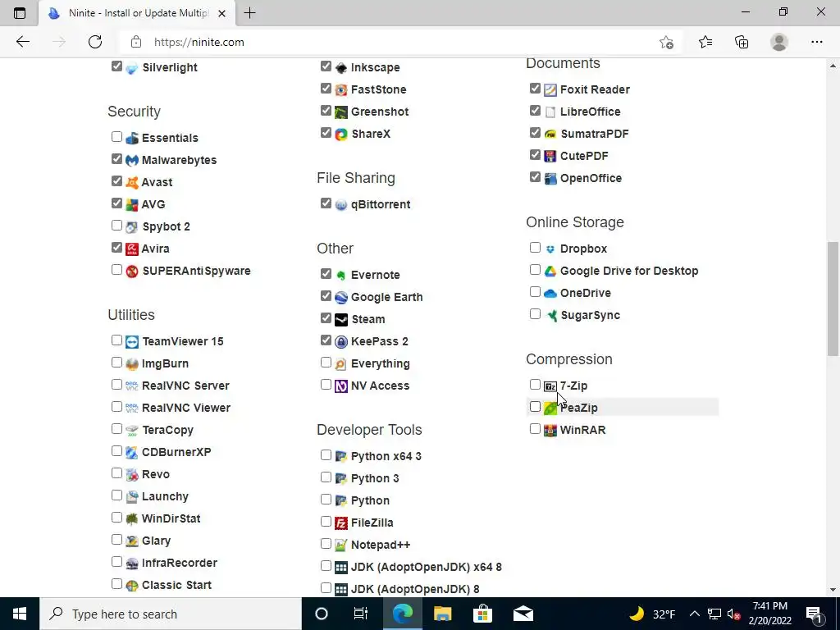Click the ImgBurn icon
This screenshot has height=630, width=840.
point(132,363)
